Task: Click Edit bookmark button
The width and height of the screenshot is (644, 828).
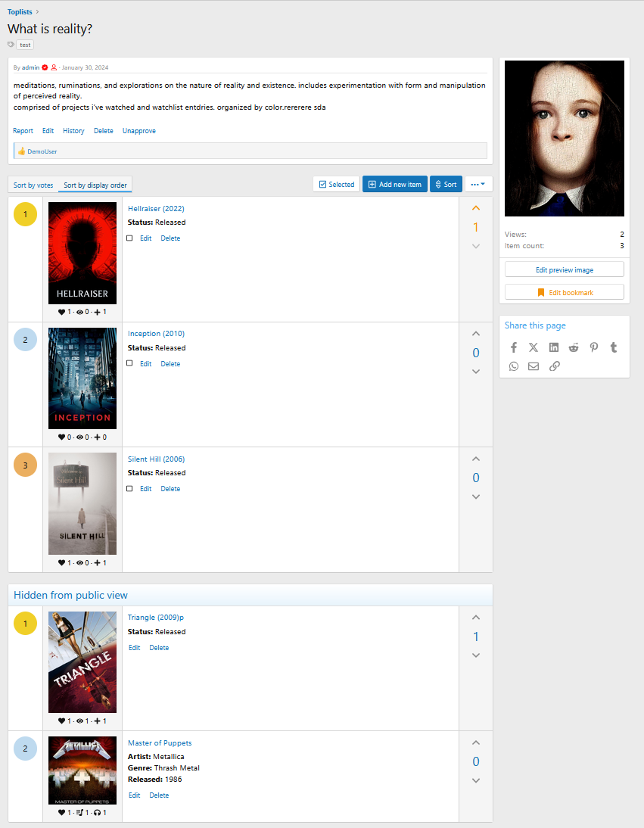Action: click(x=565, y=293)
